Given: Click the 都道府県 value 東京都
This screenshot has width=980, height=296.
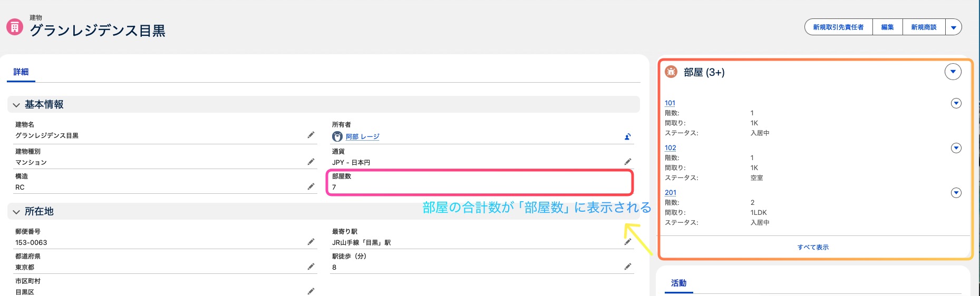Looking at the screenshot, I should coord(25,267).
